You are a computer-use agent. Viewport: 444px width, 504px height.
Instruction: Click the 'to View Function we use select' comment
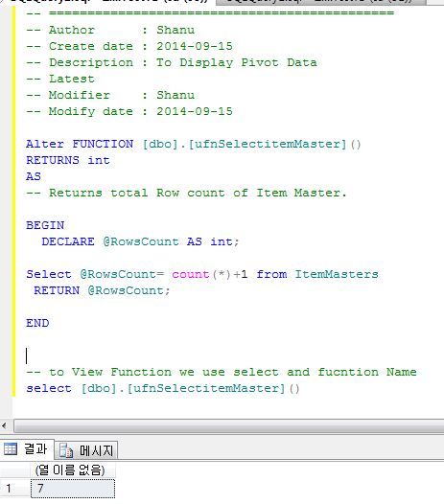click(x=222, y=372)
